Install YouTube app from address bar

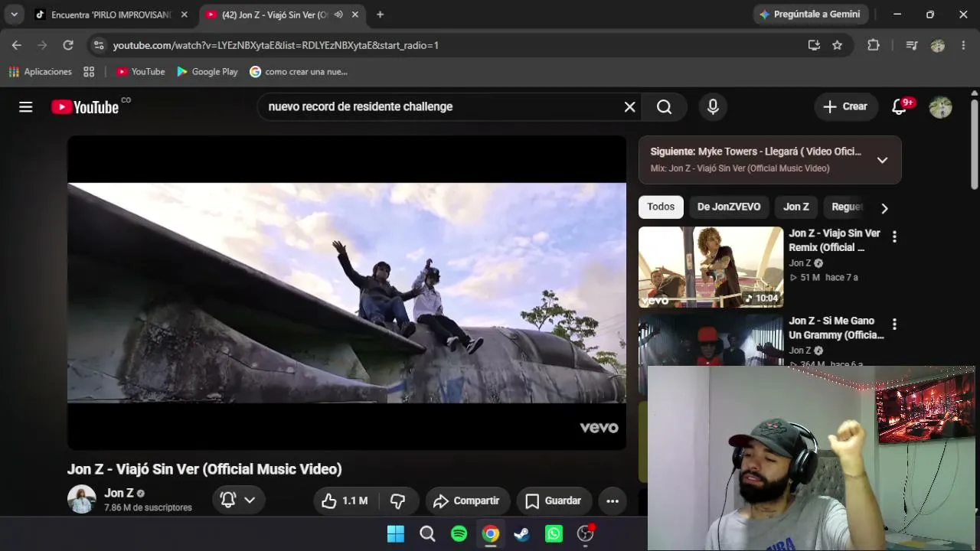(814, 45)
